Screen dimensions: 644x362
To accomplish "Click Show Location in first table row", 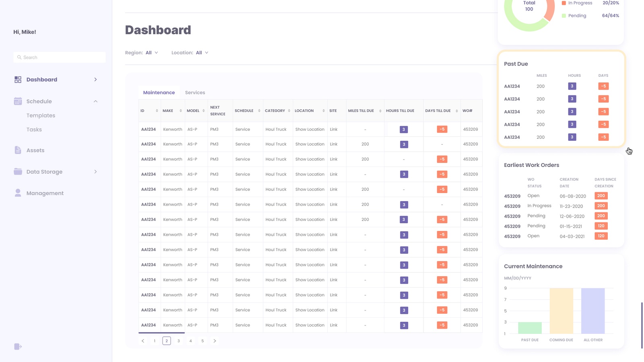I will coord(310,130).
